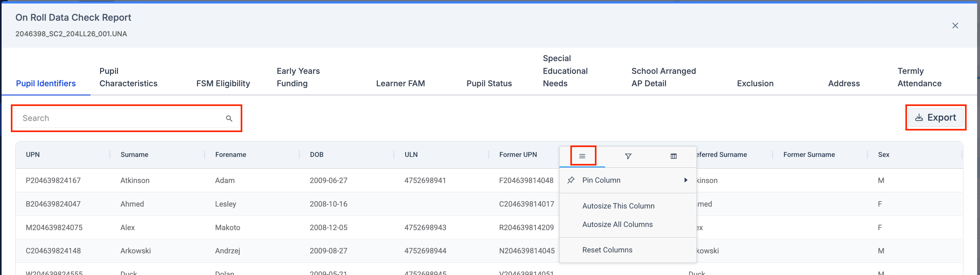
Task: Focus the Search input field
Action: tap(127, 118)
